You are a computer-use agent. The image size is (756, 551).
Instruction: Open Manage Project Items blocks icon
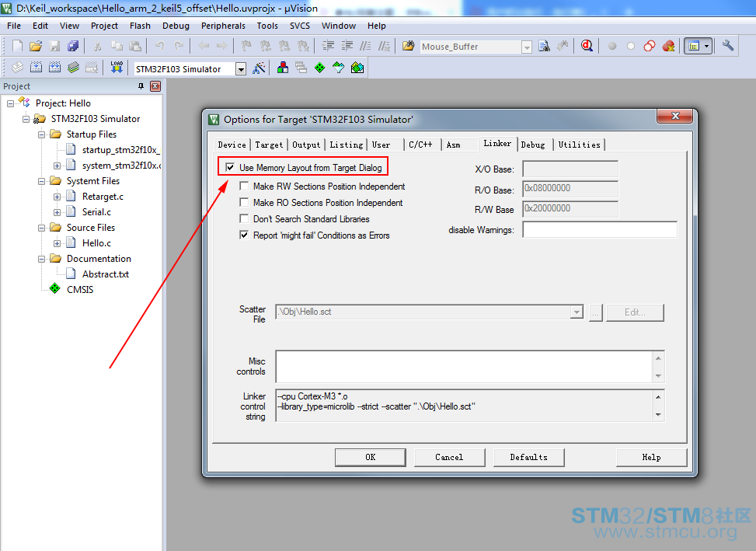(x=283, y=68)
